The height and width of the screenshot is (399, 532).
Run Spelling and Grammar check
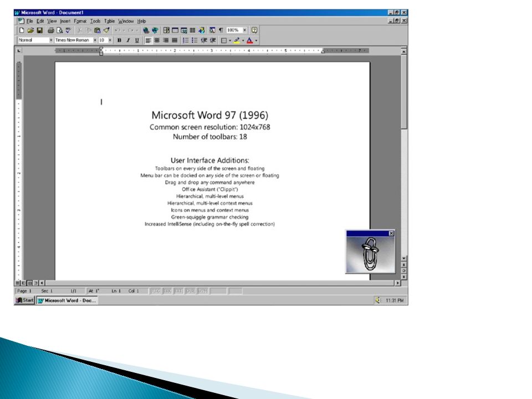(68, 30)
